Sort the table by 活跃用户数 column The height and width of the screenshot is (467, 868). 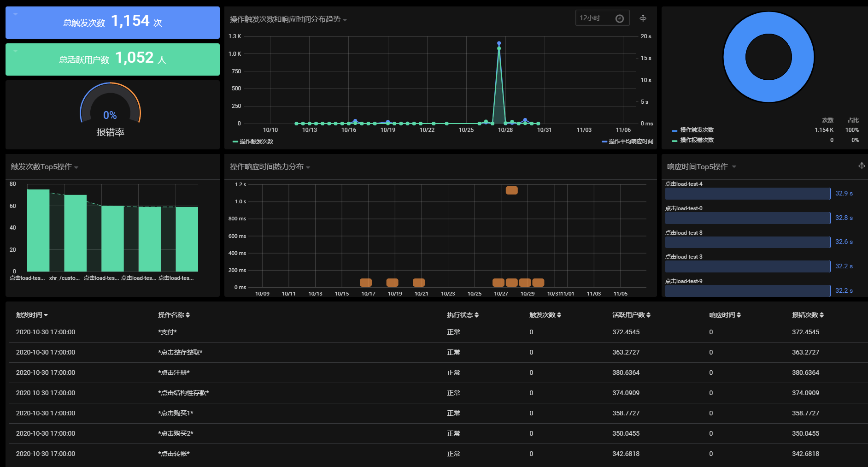click(x=631, y=315)
